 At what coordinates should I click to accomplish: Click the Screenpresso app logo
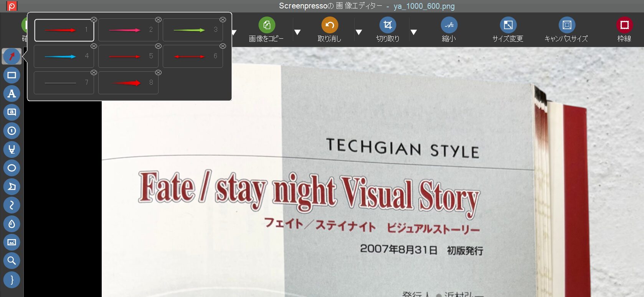tap(12, 6)
